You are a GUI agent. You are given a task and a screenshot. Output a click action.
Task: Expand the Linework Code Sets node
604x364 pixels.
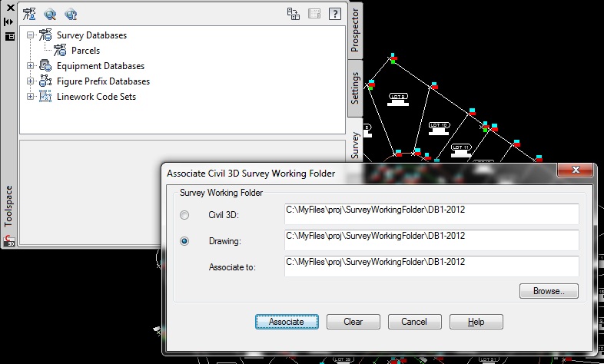tap(31, 97)
